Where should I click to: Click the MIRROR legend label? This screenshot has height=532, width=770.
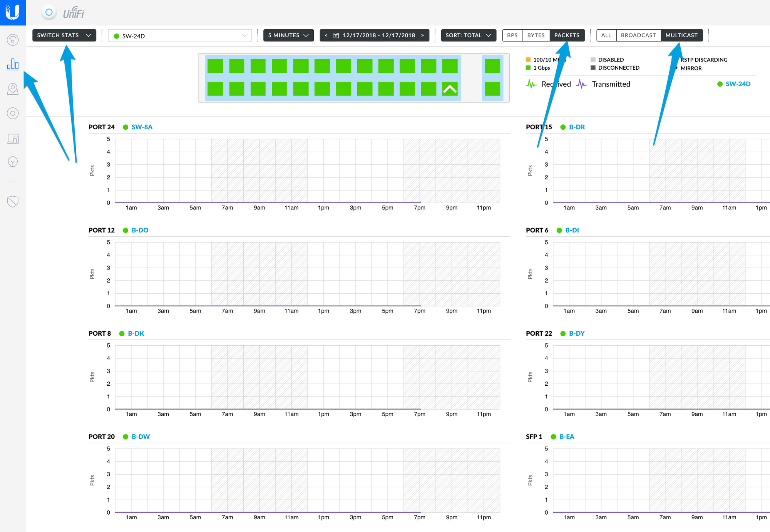click(691, 68)
